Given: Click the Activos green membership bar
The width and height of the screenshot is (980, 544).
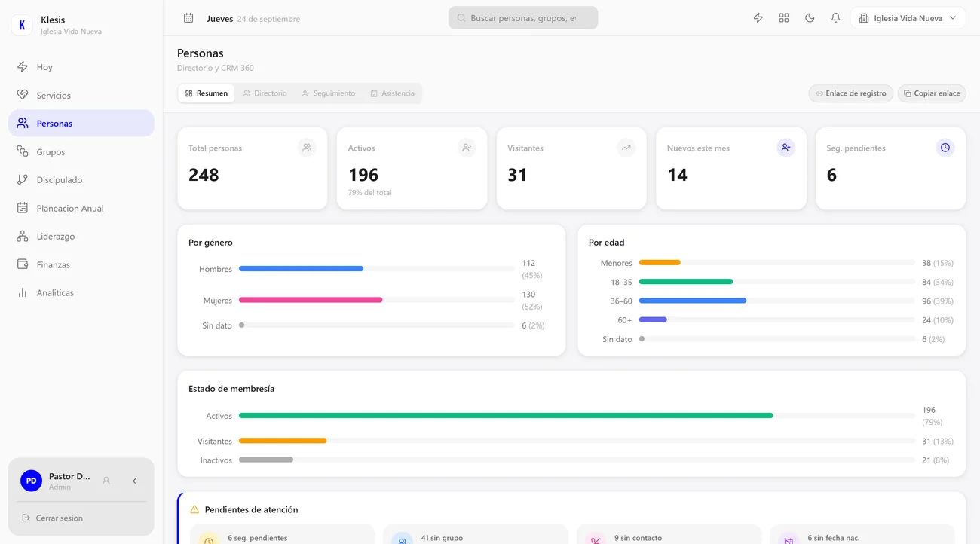Looking at the screenshot, I should [x=506, y=416].
